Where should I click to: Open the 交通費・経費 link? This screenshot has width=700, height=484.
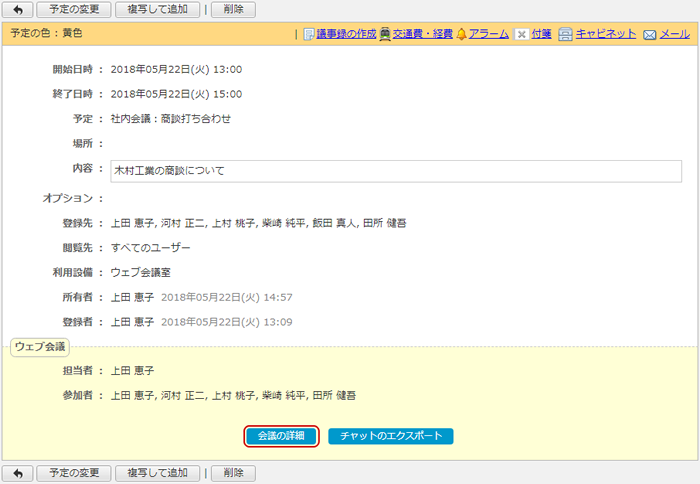[x=423, y=34]
